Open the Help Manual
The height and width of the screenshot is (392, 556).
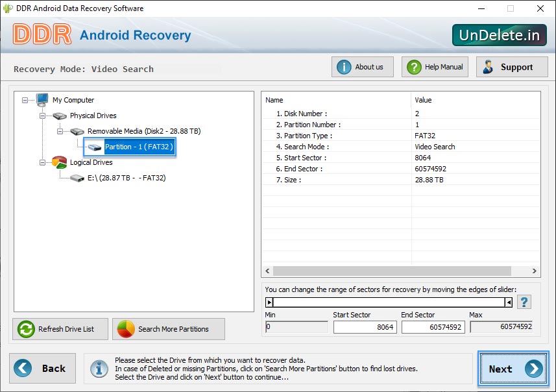click(435, 67)
